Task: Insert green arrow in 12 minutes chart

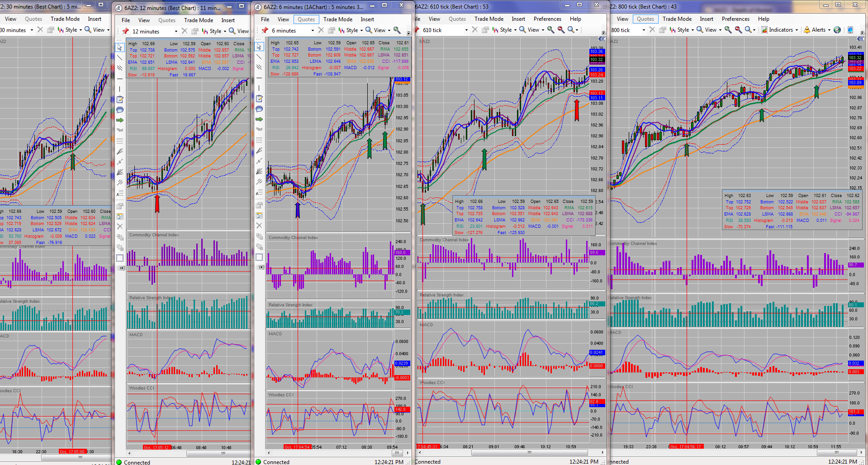Action: coord(120,120)
